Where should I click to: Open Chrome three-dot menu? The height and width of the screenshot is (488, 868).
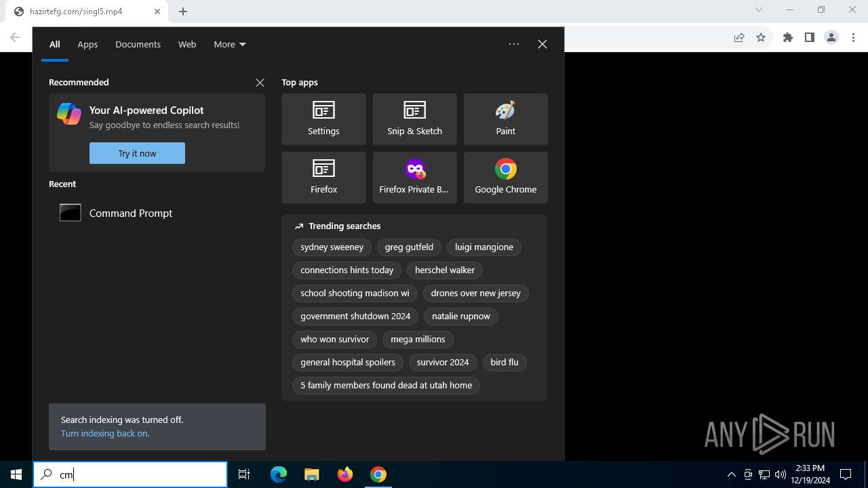pyautogui.click(x=853, y=37)
